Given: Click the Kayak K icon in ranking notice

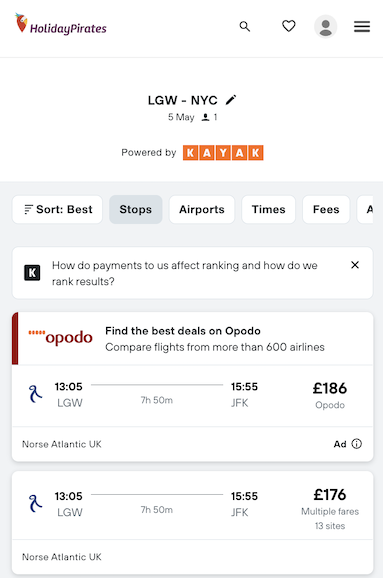Looking at the screenshot, I should pyautogui.click(x=32, y=273).
